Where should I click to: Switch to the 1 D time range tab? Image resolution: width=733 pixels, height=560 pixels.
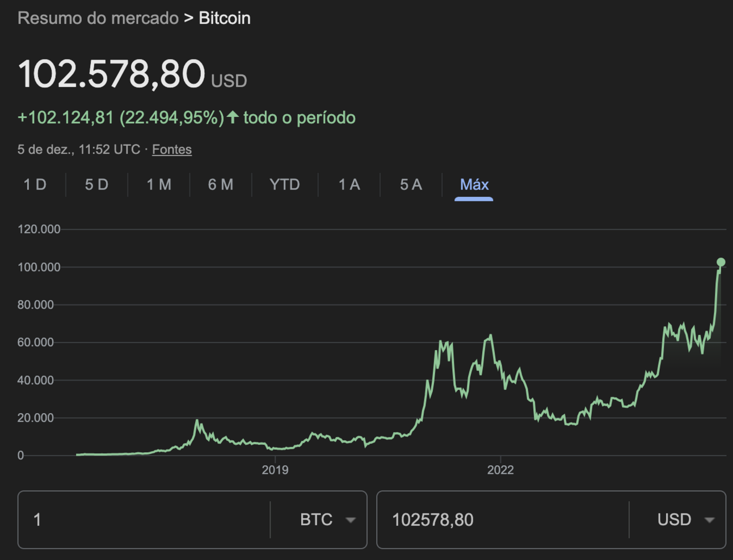35,184
